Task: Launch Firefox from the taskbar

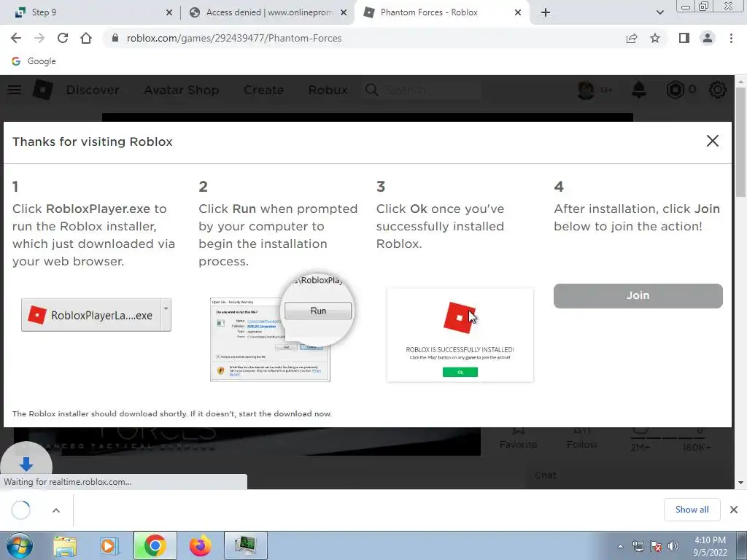Action: coord(200,545)
